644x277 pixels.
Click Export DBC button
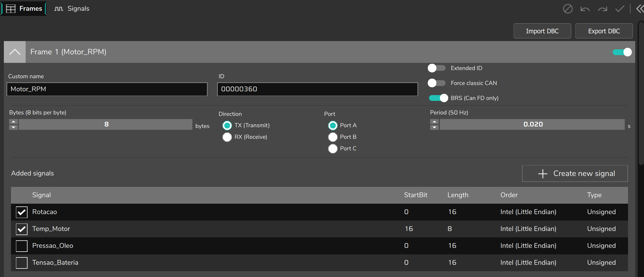coord(604,31)
